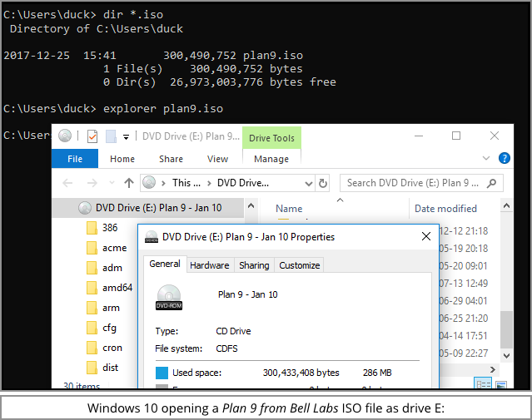532x420 pixels.
Task: Click the blue Used space color swatch
Action: coord(162,373)
